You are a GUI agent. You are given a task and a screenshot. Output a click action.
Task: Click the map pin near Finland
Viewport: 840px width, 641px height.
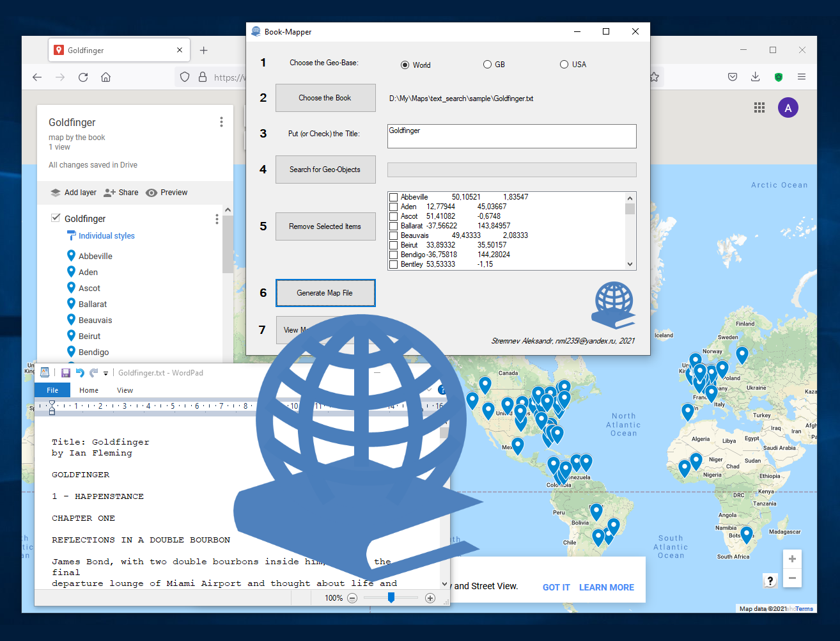(742, 354)
